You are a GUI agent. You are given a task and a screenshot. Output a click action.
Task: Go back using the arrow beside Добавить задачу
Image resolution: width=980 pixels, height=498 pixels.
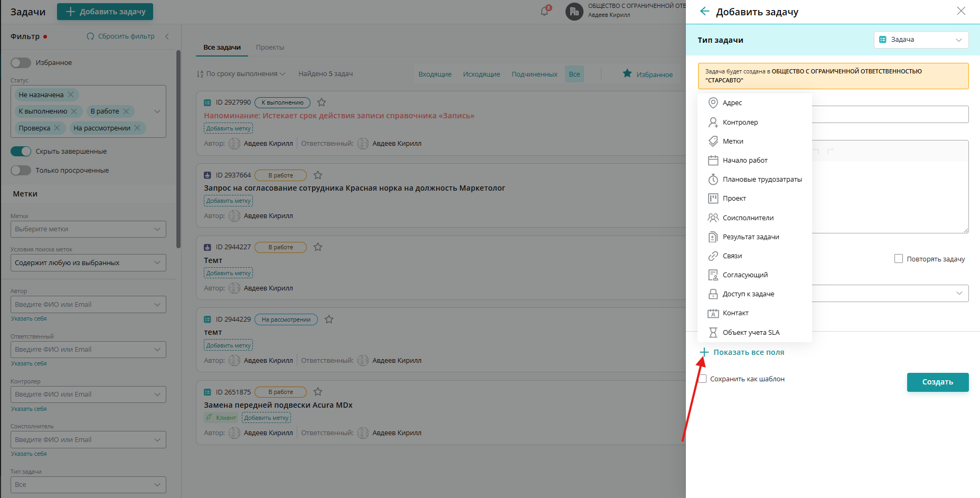704,11
